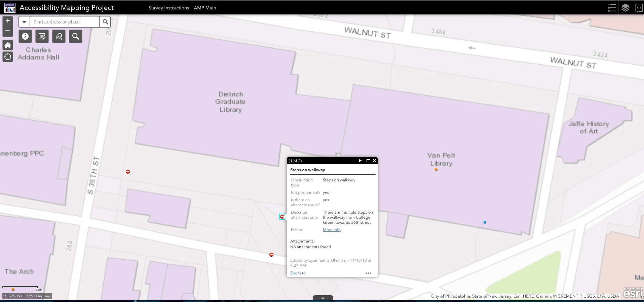Screen dimensions: 644x302
Task: Zoom in on the map
Action: 8,21
